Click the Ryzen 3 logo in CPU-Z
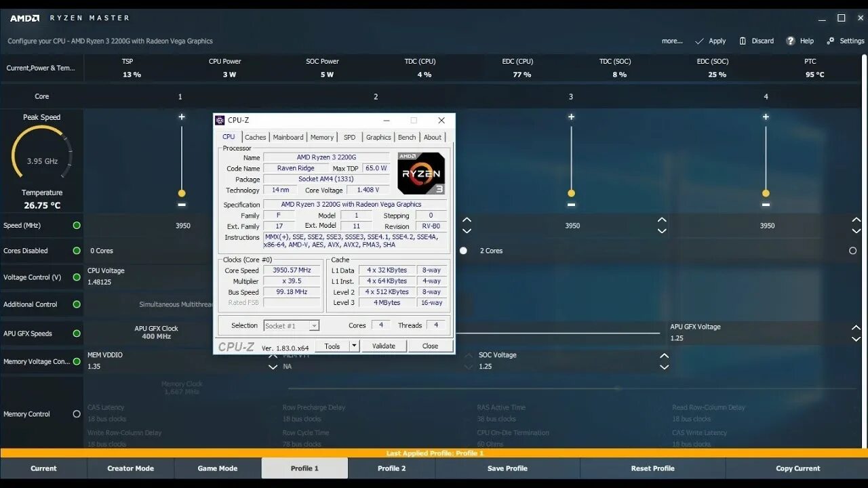The height and width of the screenshot is (488, 868). point(421,173)
